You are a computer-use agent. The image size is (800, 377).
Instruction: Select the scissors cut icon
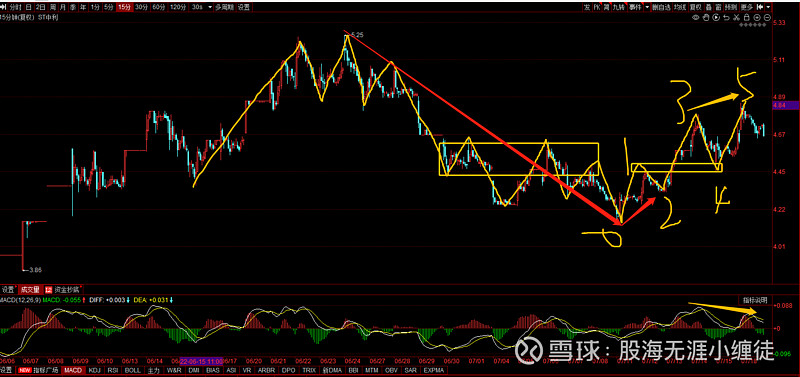(737, 17)
